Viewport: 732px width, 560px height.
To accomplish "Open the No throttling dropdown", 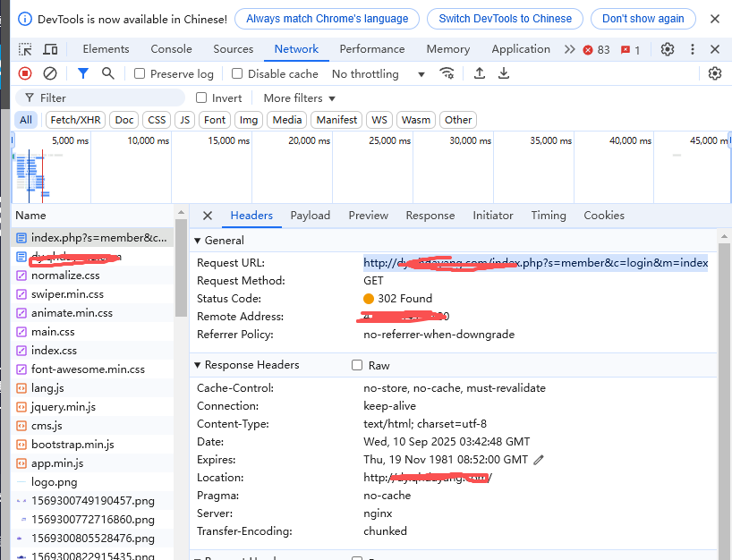I will coord(378,74).
